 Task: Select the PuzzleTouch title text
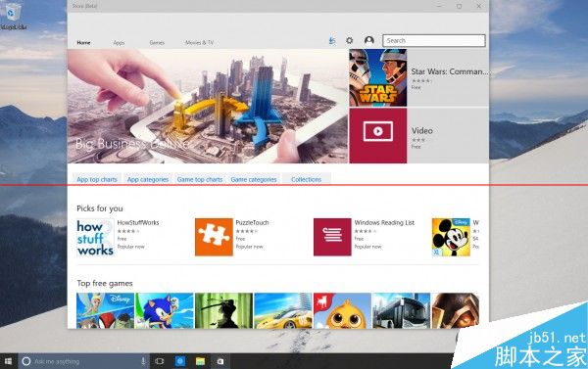pyautogui.click(x=252, y=222)
